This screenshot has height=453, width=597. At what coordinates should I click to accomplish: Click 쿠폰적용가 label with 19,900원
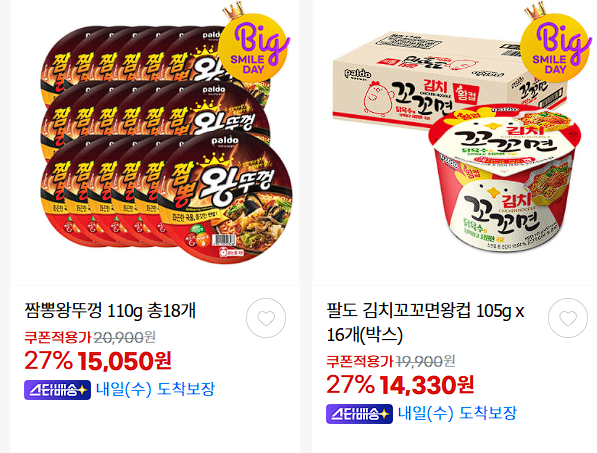pyautogui.click(x=391, y=361)
